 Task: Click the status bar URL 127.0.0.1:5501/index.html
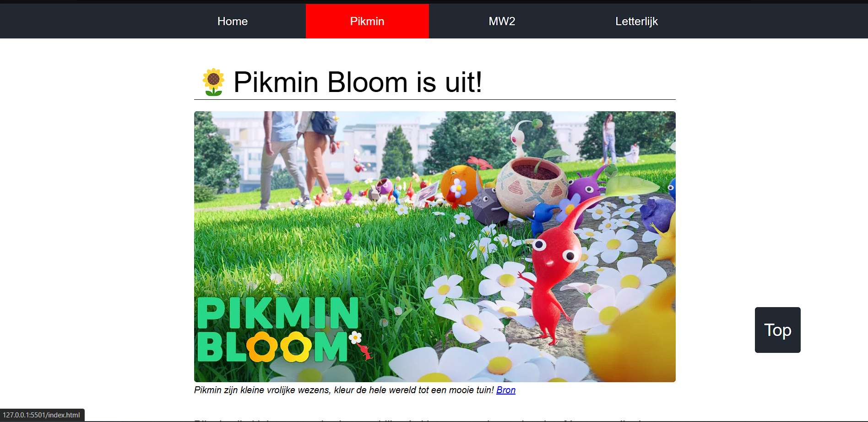(42, 415)
